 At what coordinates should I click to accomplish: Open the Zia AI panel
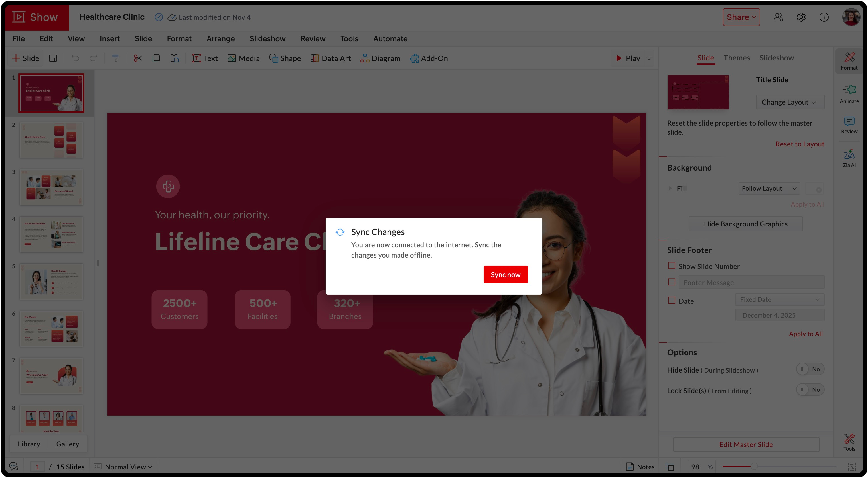[x=849, y=158]
